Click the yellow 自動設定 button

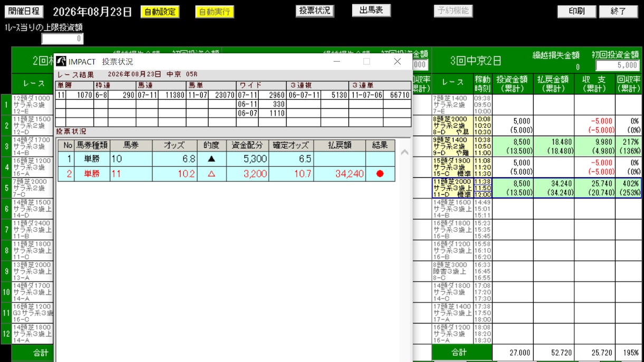point(160,12)
